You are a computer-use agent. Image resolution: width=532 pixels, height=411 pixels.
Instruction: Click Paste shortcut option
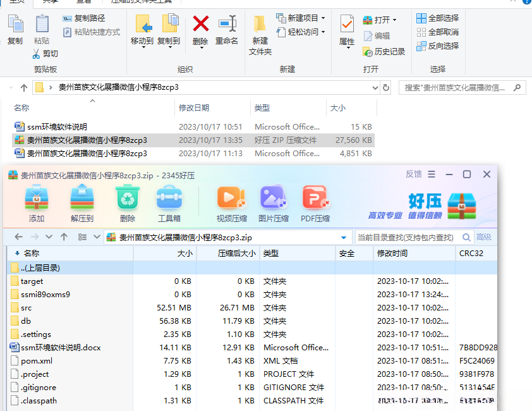pos(92,32)
